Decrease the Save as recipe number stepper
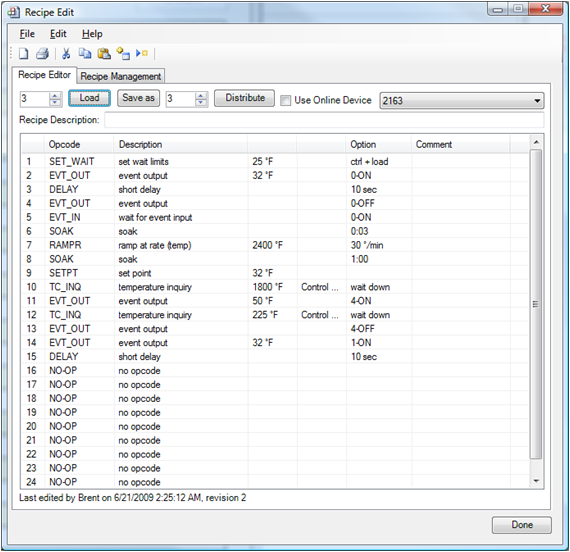The width and height of the screenshot is (570, 552). 201,103
